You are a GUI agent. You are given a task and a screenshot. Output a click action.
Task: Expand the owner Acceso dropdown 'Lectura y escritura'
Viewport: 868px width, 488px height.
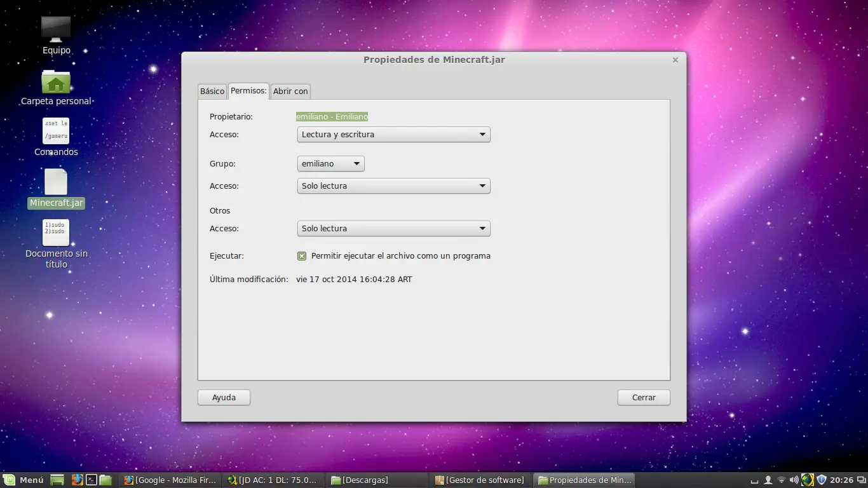[x=394, y=135]
